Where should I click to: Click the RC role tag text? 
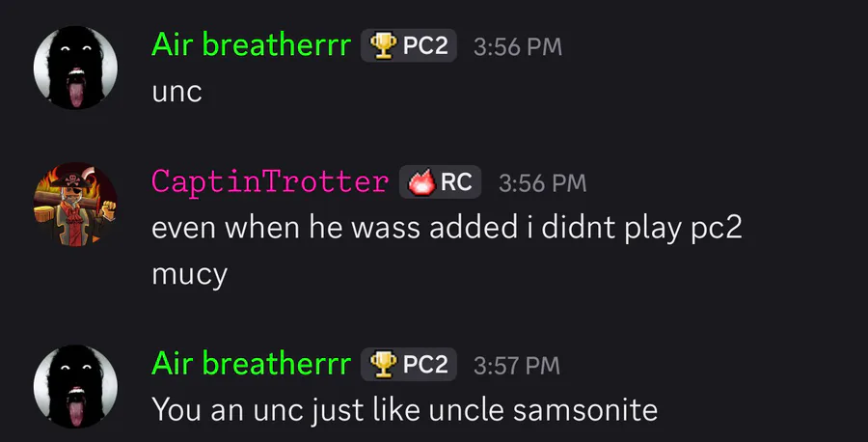[456, 181]
